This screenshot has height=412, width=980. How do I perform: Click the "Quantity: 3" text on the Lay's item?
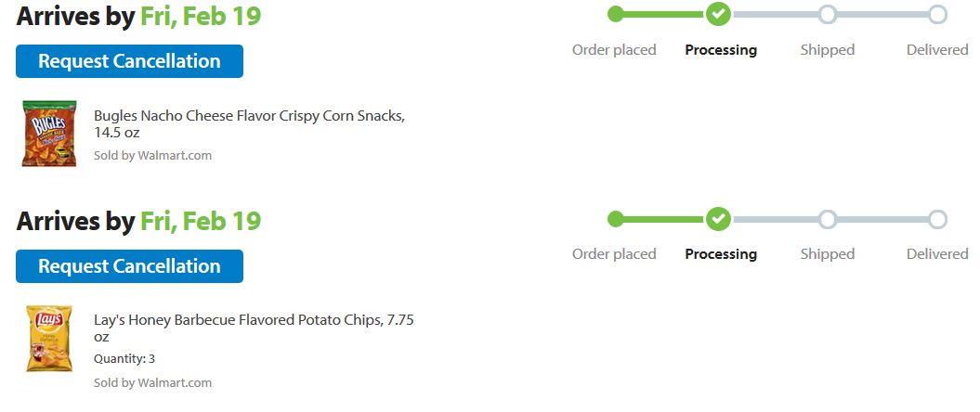click(x=124, y=359)
